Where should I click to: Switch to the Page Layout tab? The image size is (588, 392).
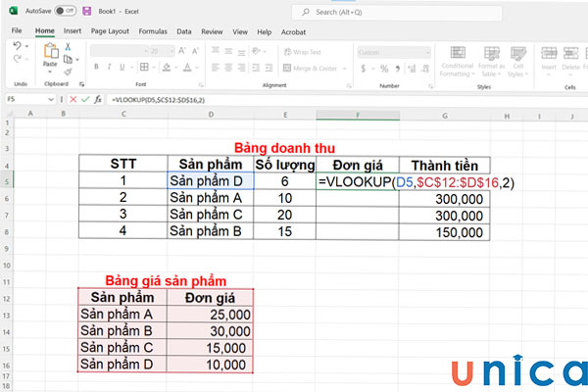[x=110, y=31]
